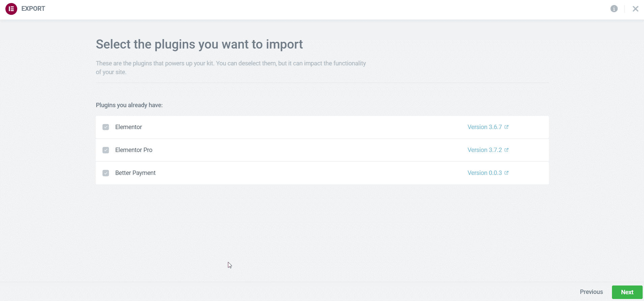This screenshot has height=301, width=644.
Task: Open the Version 0.0.3 link
Action: tap(485, 173)
